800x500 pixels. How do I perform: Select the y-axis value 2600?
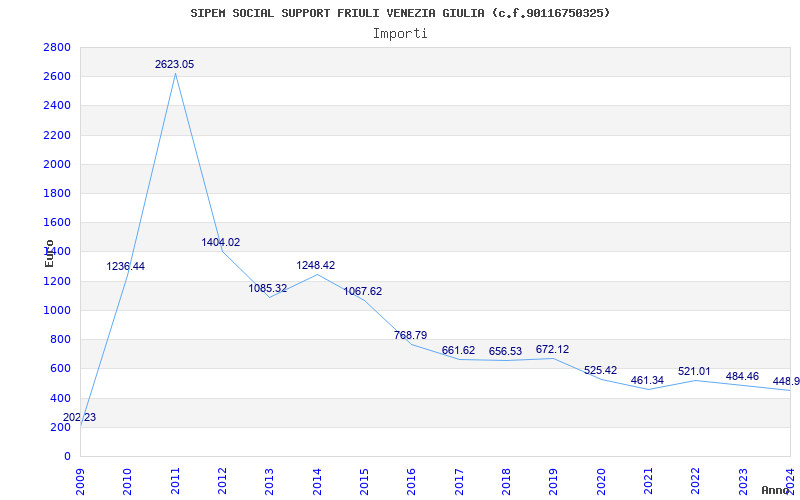pos(57,77)
